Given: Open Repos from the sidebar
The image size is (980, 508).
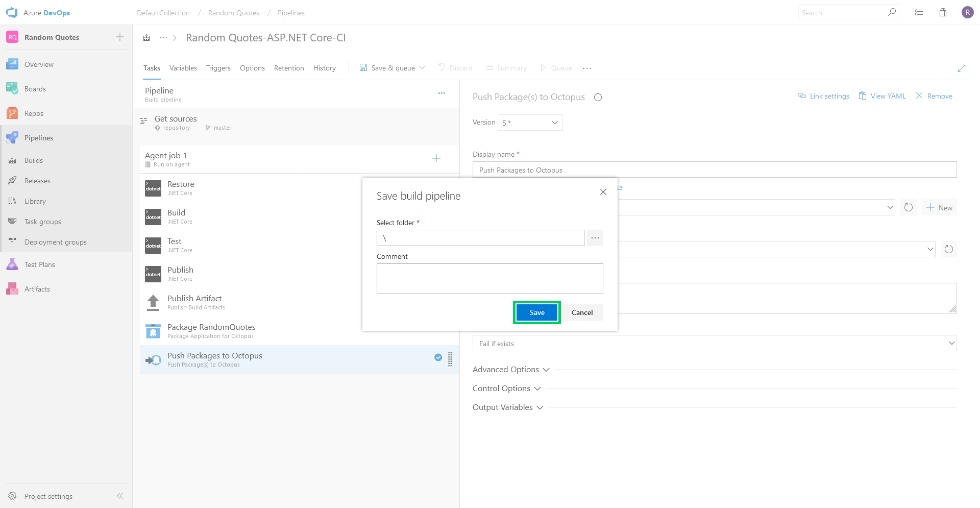Looking at the screenshot, I should pos(34,113).
